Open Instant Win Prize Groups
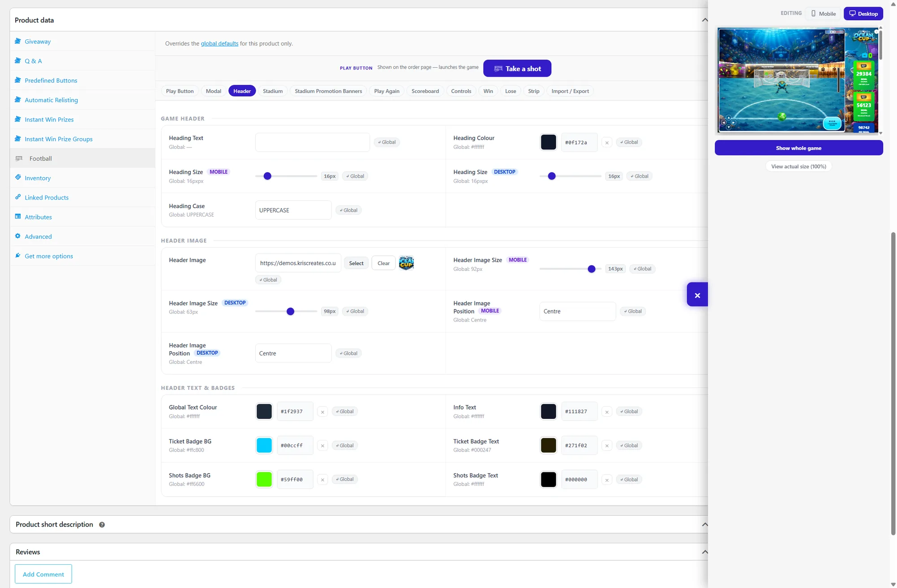Viewport: 897px width, 588px height. [x=58, y=139]
